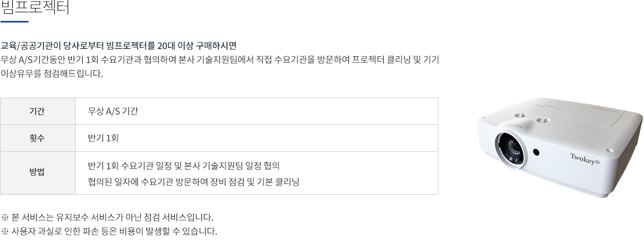The width and height of the screenshot is (644, 243).
Task: Click the bold line about 20대 이상 구매
Action: pyautogui.click(x=119, y=45)
